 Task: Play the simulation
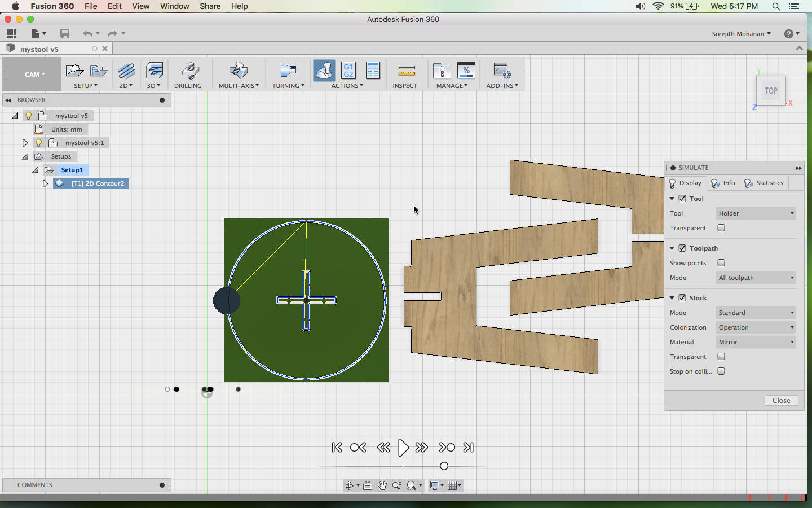(x=403, y=448)
